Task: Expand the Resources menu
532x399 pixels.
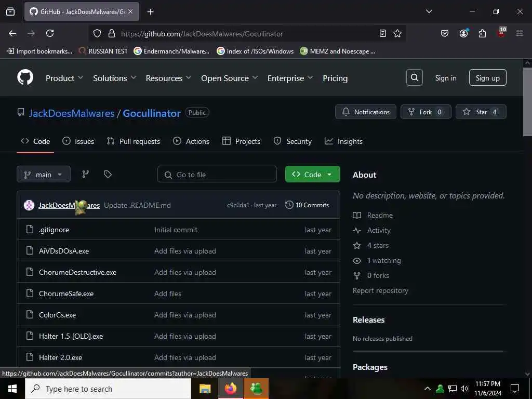Action: coord(169,78)
